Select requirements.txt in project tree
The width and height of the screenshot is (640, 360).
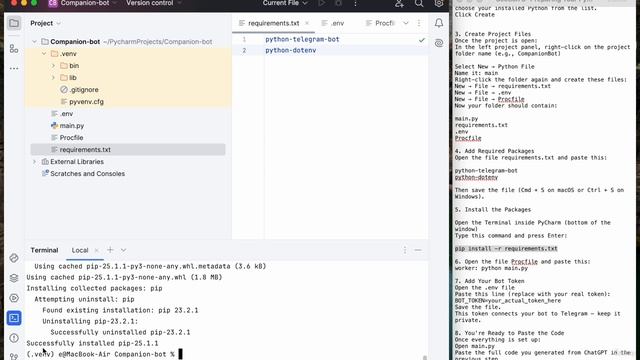[128, 150]
